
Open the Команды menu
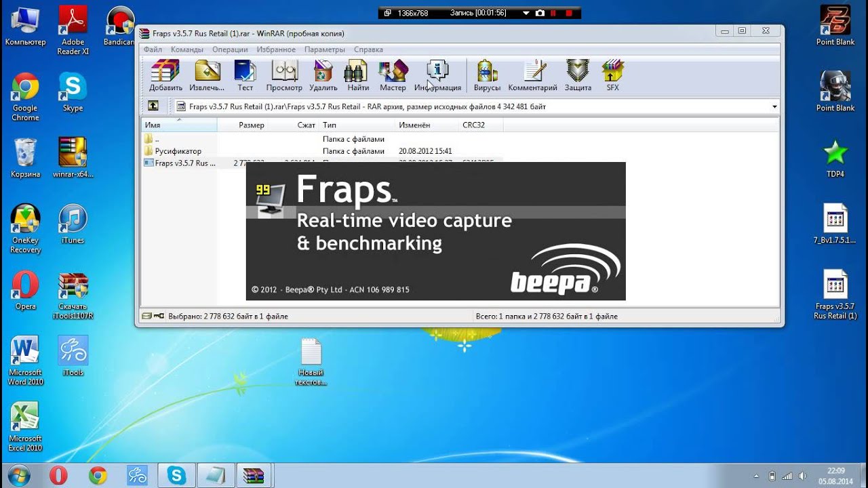click(x=187, y=49)
